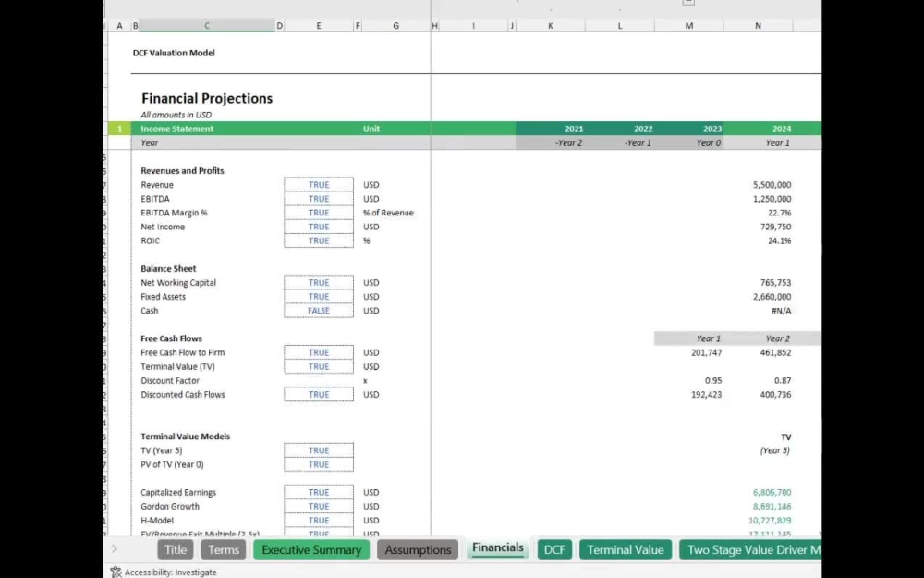Click the Net Income value 729,750
Screen dimensions: 924x578
click(775, 227)
